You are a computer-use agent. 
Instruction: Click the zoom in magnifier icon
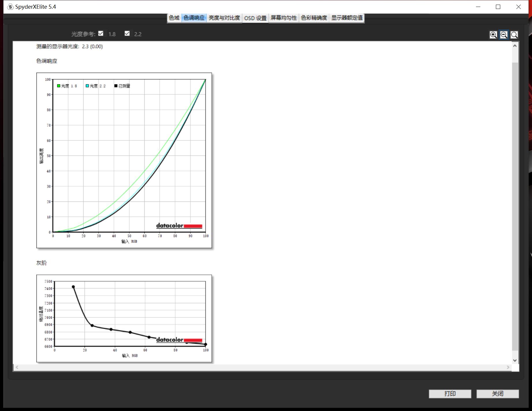(493, 35)
